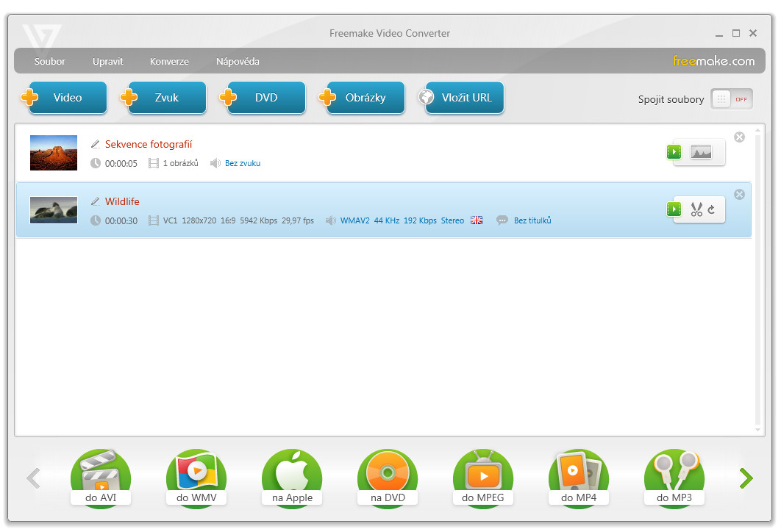Paste a link with Vložit URL
This screenshot has width=781, height=532.
coord(461,98)
